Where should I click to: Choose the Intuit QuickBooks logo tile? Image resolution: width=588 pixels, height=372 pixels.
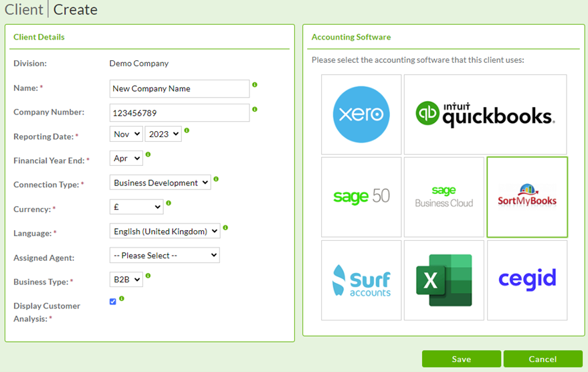point(485,114)
